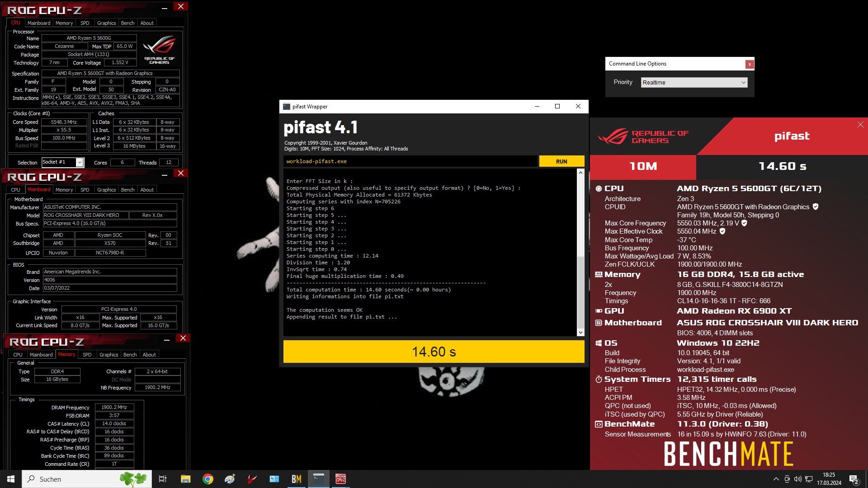Open the Windows Start menu
Image resolution: width=868 pixels, height=488 pixels.
pyautogui.click(x=11, y=479)
